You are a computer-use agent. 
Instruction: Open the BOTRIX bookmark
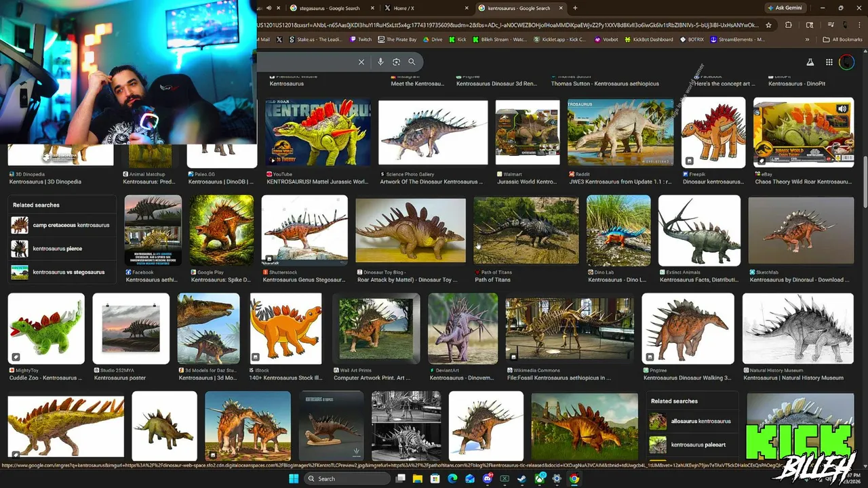(x=692, y=39)
